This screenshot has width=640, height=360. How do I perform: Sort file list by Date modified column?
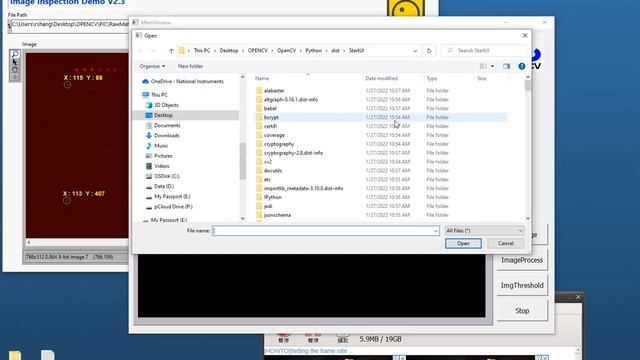pos(382,78)
